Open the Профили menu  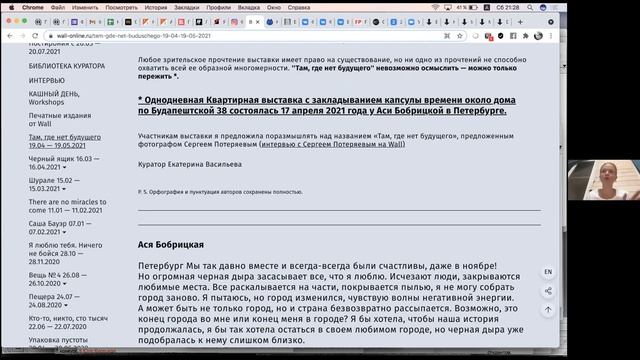[x=218, y=7]
